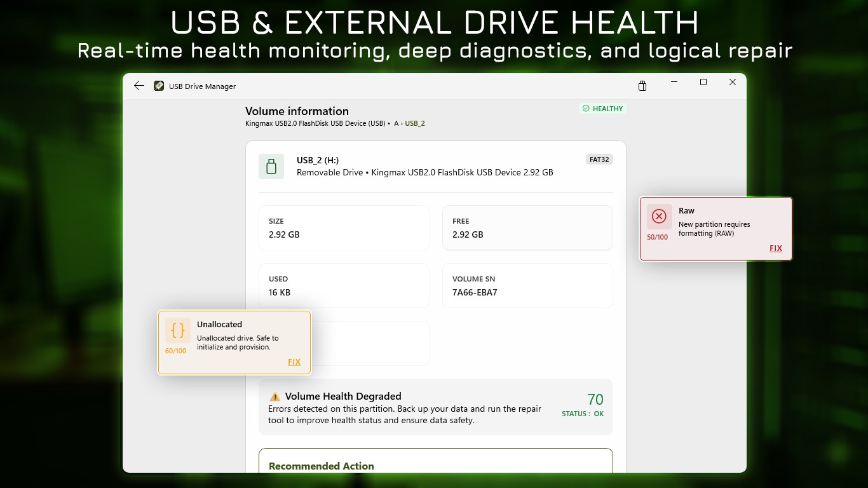Click the STATUS : OK label
Screen dimensions: 868x488
583,414
